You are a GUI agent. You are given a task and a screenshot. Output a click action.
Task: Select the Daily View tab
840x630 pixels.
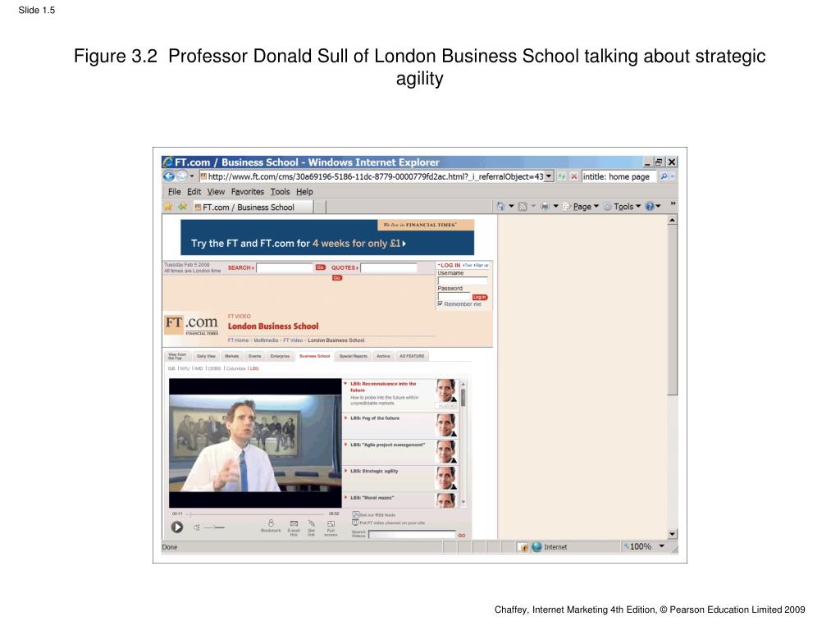coord(206,356)
